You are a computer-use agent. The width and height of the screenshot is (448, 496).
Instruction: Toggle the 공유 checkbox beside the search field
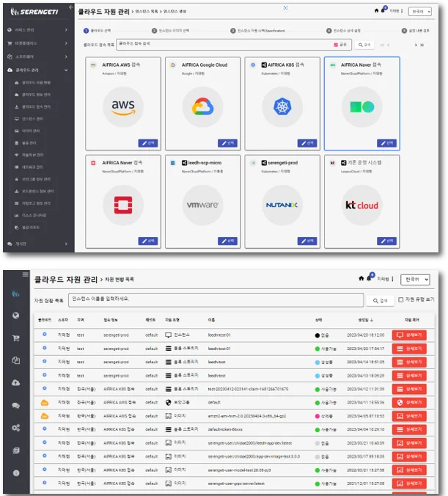pyautogui.click(x=336, y=45)
